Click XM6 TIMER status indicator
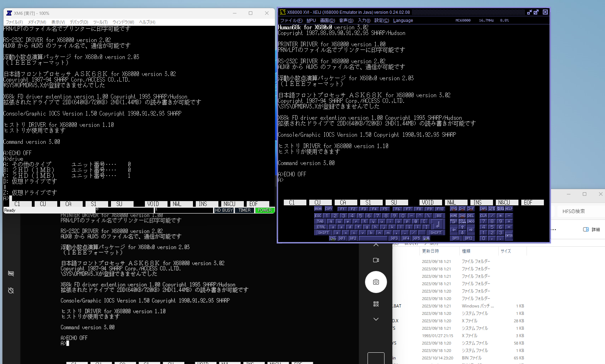605x364 pixels. tap(244, 210)
